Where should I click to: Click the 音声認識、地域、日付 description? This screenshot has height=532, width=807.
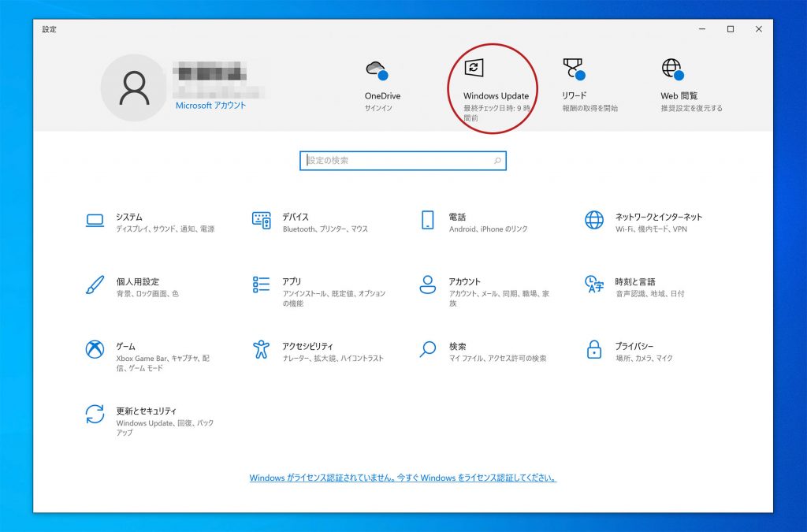(650, 294)
